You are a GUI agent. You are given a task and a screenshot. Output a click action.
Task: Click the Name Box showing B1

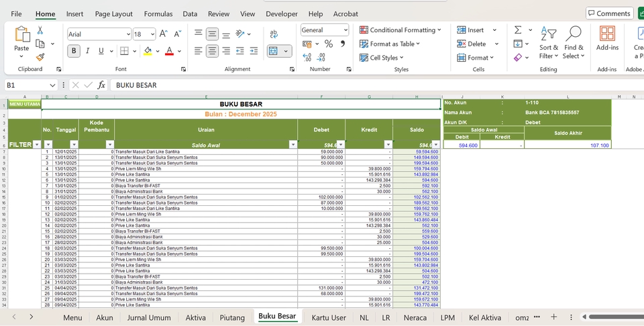[x=27, y=85]
